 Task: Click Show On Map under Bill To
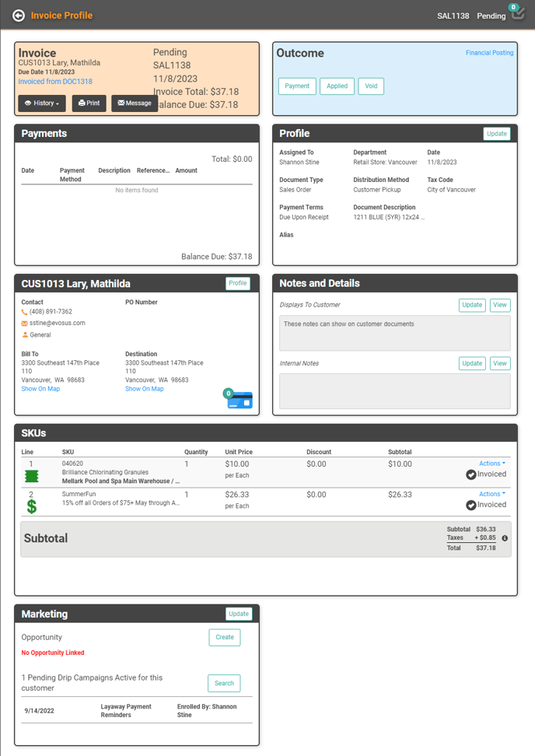tap(40, 389)
